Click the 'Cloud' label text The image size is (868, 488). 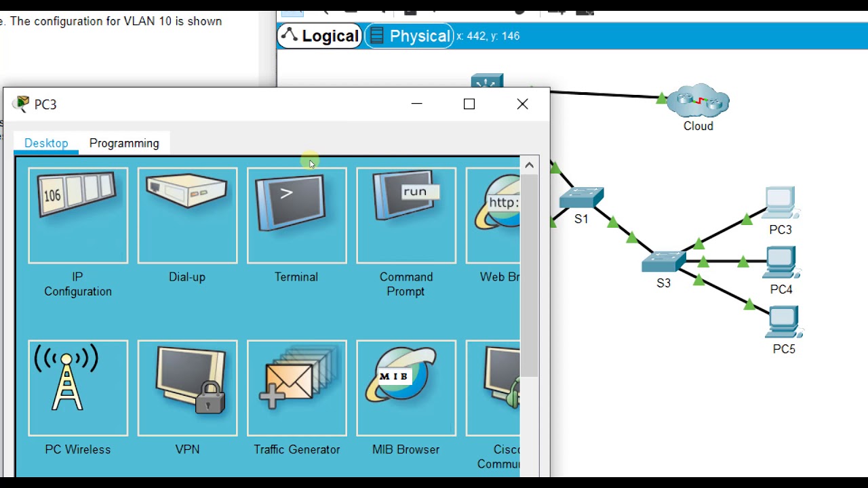pos(698,126)
